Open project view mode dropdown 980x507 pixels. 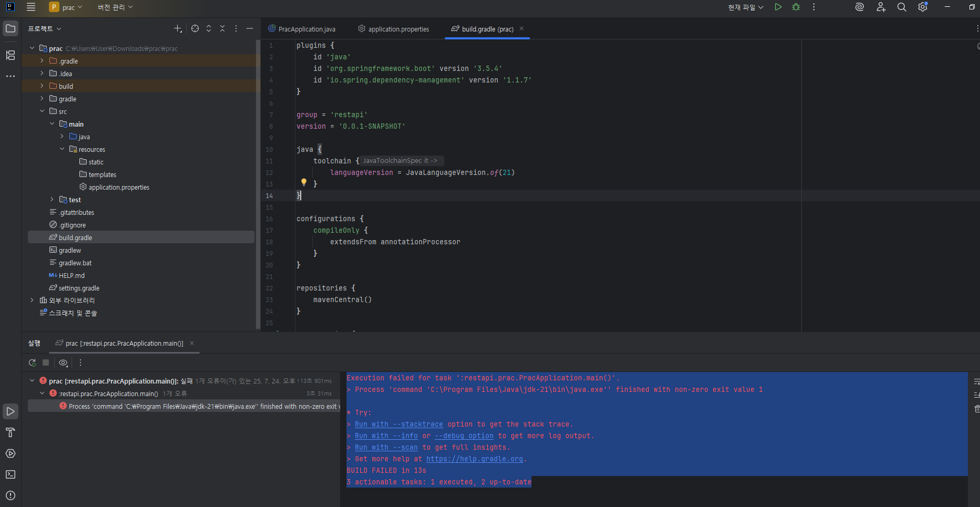45,28
